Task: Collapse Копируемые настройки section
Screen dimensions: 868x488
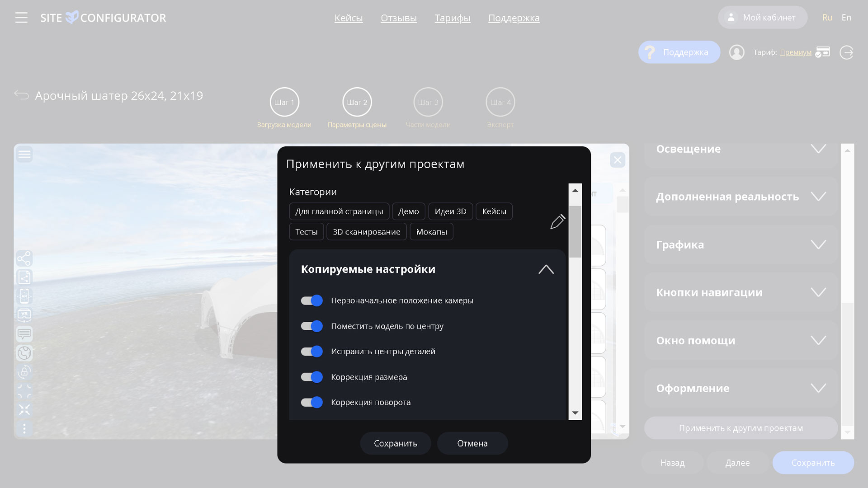Action: coord(546,269)
